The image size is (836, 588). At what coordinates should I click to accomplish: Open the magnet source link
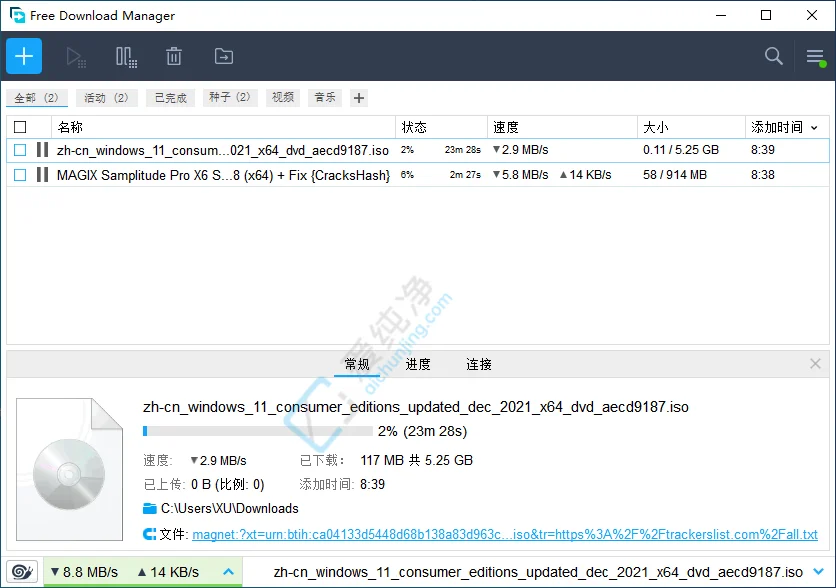tap(505, 534)
